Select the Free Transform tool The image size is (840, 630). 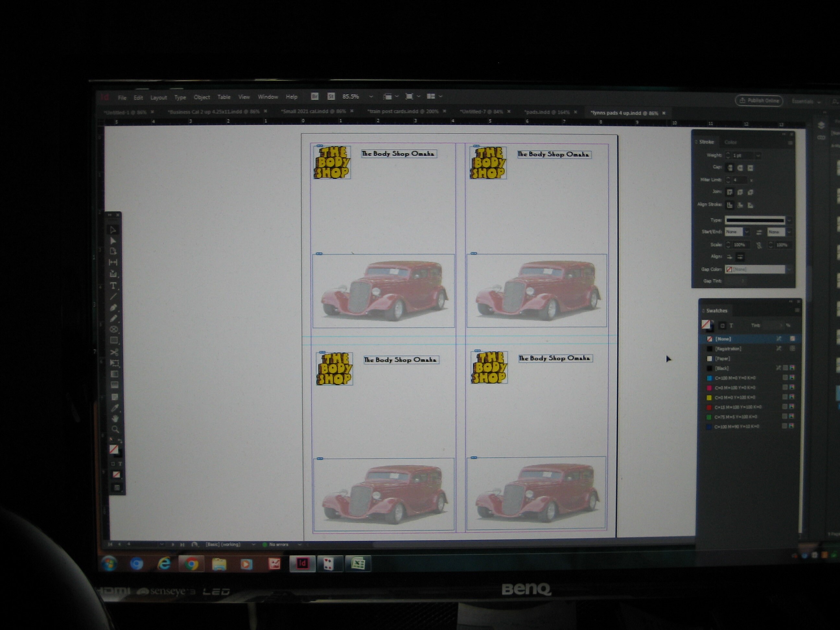point(114,363)
